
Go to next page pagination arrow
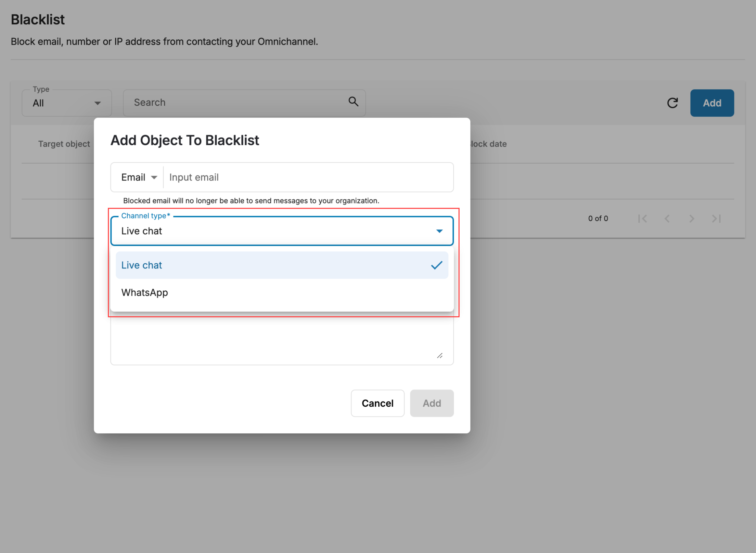[x=692, y=219]
